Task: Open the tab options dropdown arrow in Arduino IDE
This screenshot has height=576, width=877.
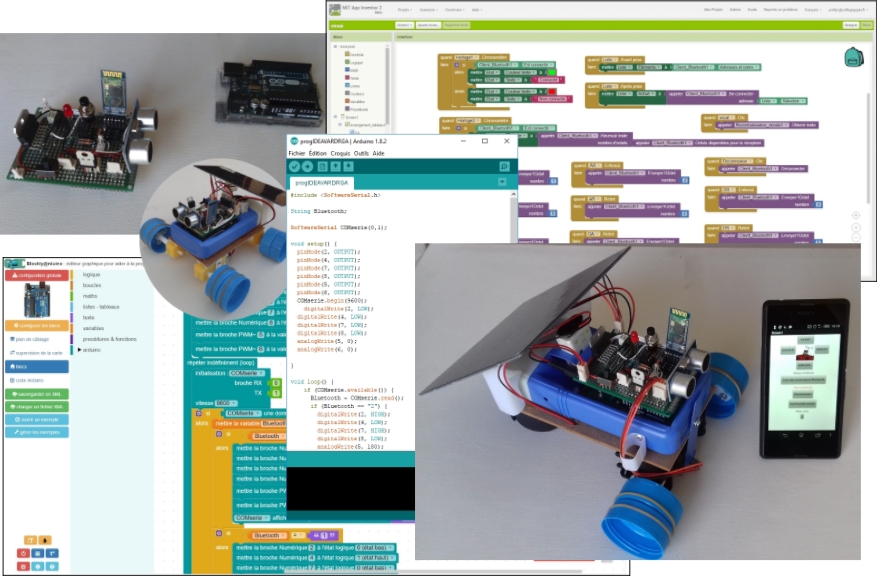Action: point(502,182)
